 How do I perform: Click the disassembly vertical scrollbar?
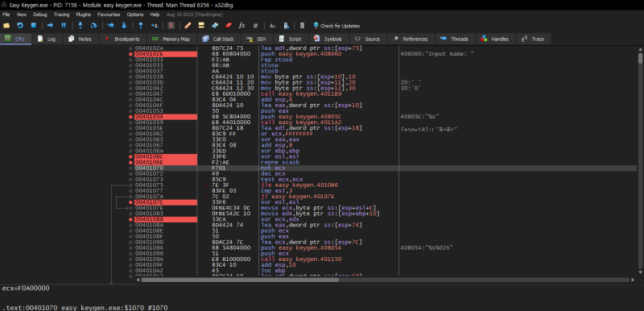(x=640, y=160)
